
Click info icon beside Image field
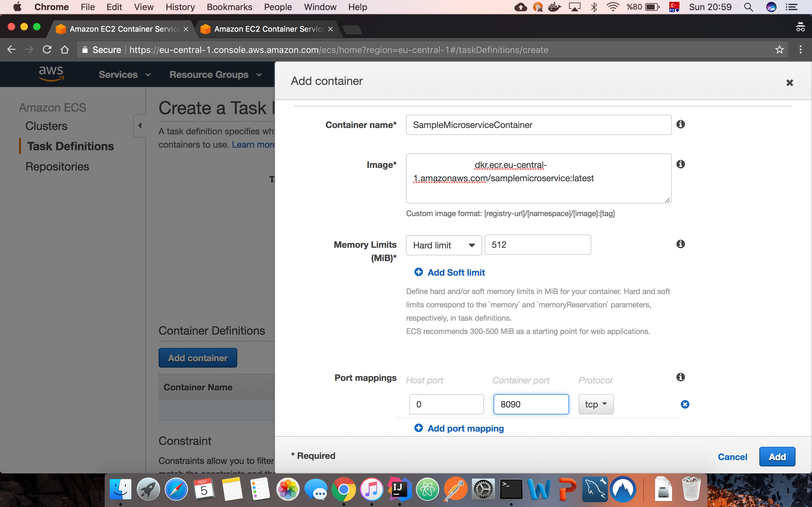pyautogui.click(x=680, y=164)
